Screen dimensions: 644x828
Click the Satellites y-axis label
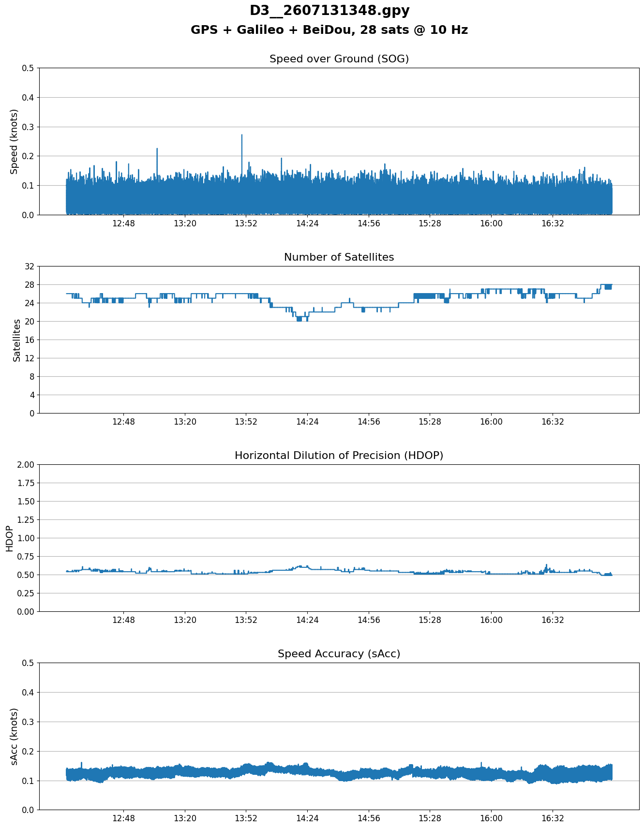[x=17, y=340]
